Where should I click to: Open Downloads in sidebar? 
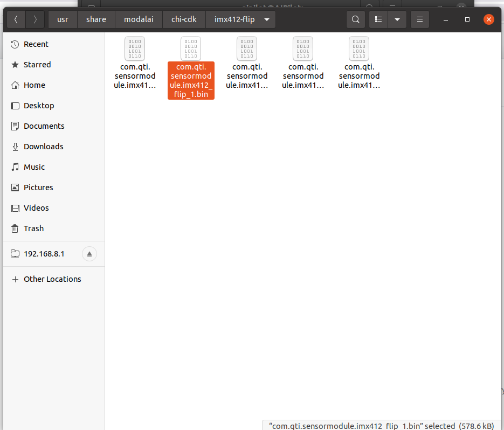[x=43, y=147]
